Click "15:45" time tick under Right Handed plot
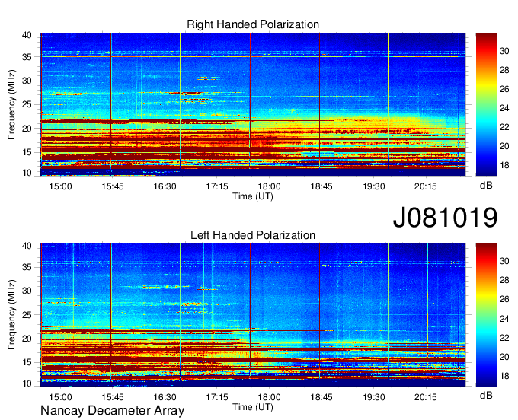Viewport: 518px width, 420px height. tap(113, 186)
